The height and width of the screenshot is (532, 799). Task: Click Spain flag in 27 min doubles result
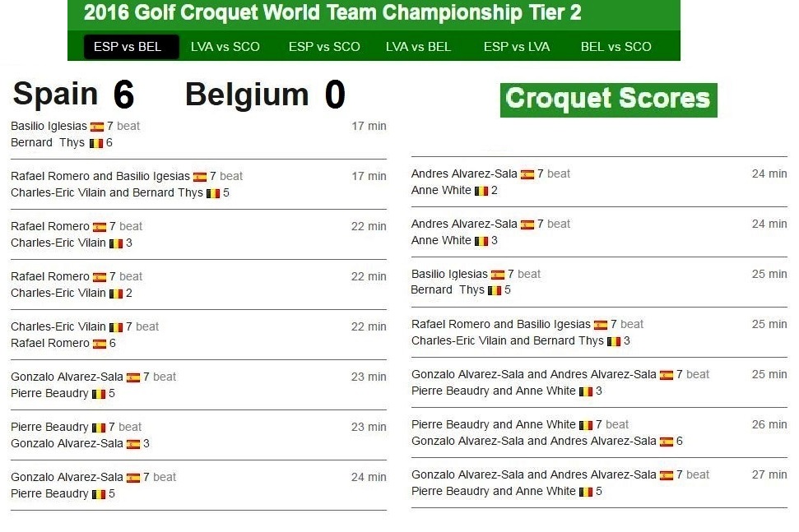tap(667, 475)
